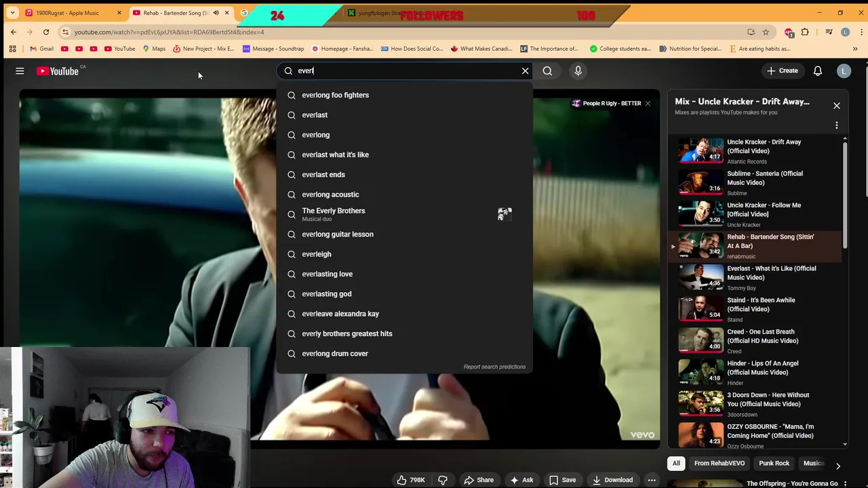Open Gmail bookmark
This screenshot has height=488, width=868.
41,49
